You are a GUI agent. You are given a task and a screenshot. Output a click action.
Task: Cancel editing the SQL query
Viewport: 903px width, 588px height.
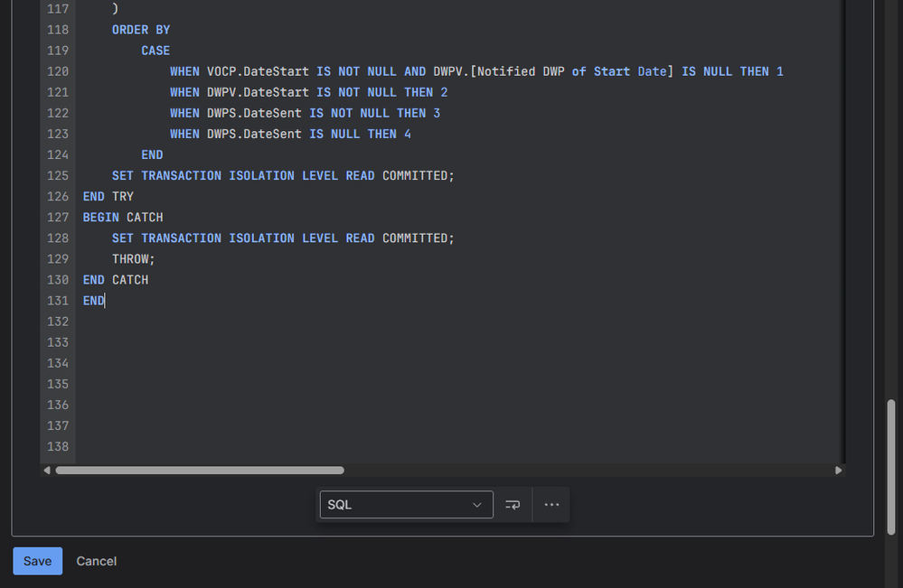point(96,560)
